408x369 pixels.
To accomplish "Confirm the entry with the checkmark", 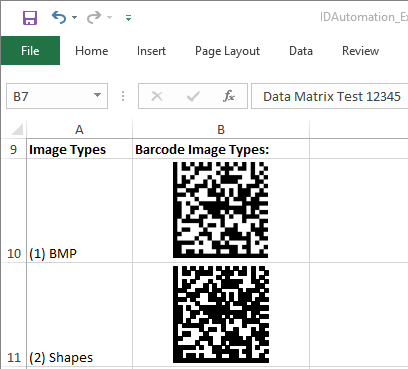I will point(193,96).
